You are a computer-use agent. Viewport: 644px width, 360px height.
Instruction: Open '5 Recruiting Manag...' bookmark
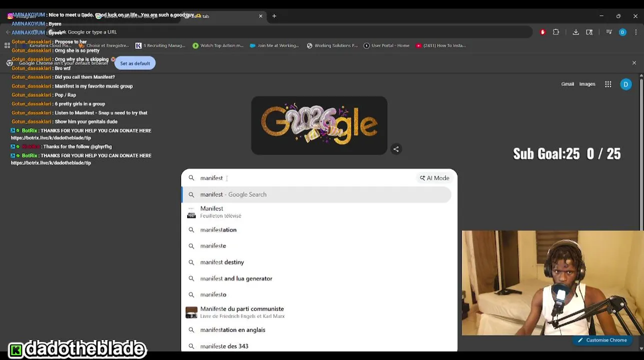(160, 45)
